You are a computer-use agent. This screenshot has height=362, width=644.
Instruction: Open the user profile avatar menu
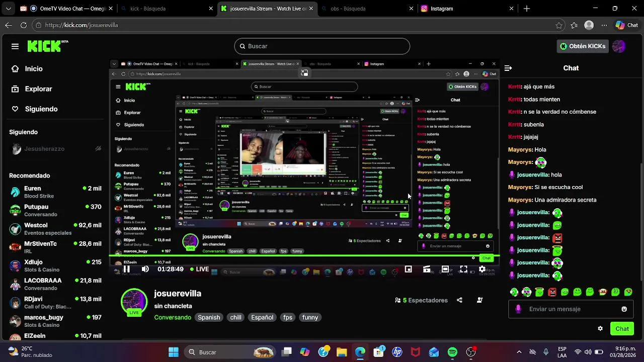click(x=619, y=46)
